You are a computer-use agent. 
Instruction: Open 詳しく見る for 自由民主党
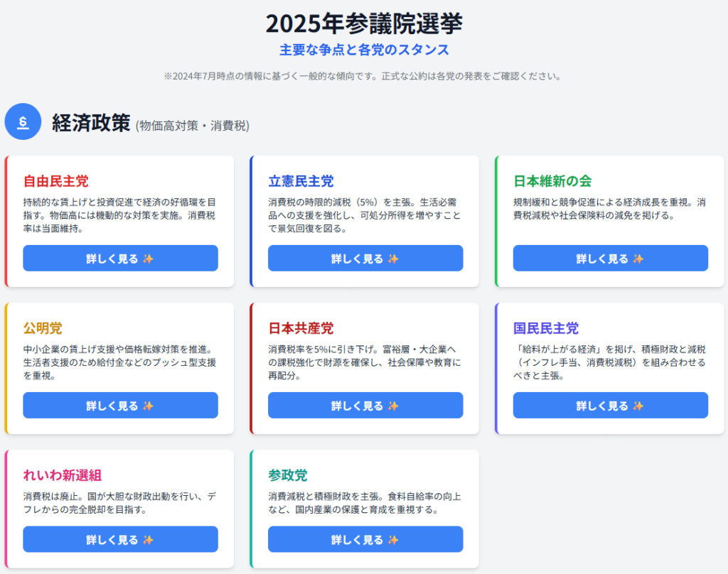tap(120, 258)
